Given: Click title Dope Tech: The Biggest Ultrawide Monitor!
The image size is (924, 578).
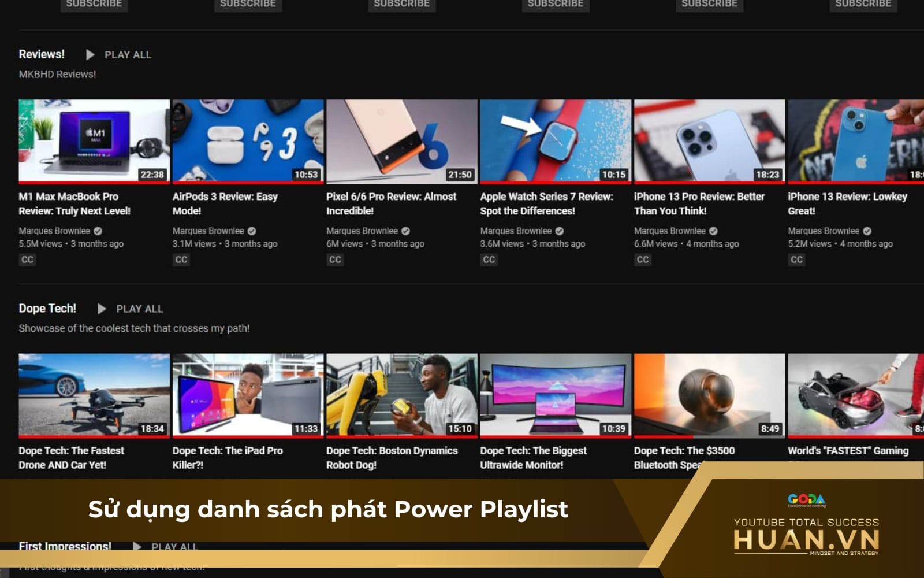Looking at the screenshot, I should coord(534,458).
